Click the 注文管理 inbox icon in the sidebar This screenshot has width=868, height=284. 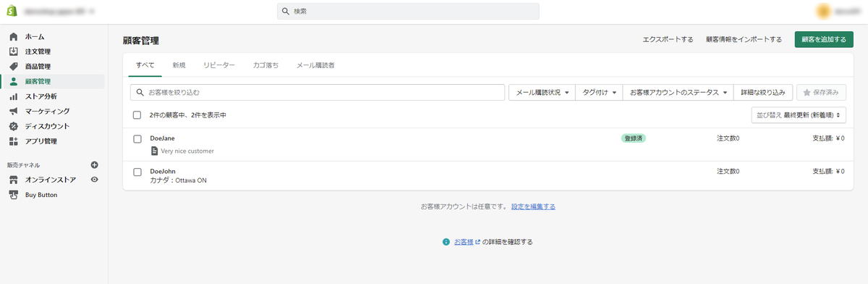pyautogui.click(x=13, y=51)
